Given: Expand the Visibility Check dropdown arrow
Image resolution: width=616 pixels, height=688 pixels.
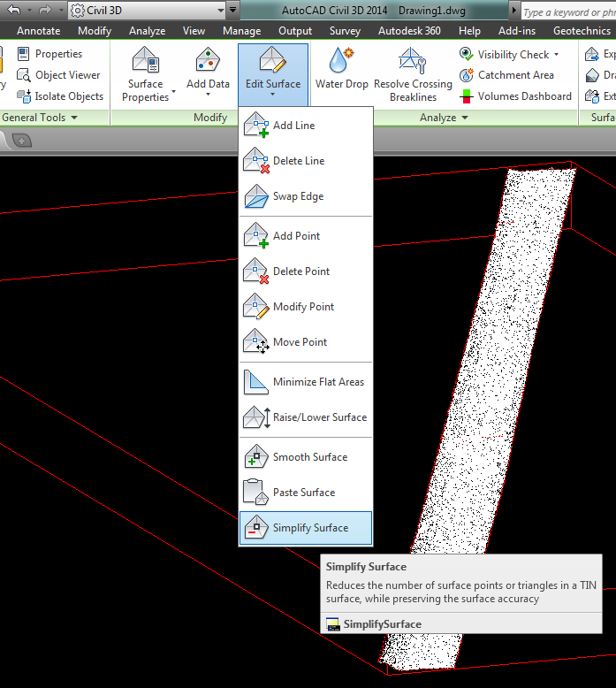Looking at the screenshot, I should [x=557, y=55].
